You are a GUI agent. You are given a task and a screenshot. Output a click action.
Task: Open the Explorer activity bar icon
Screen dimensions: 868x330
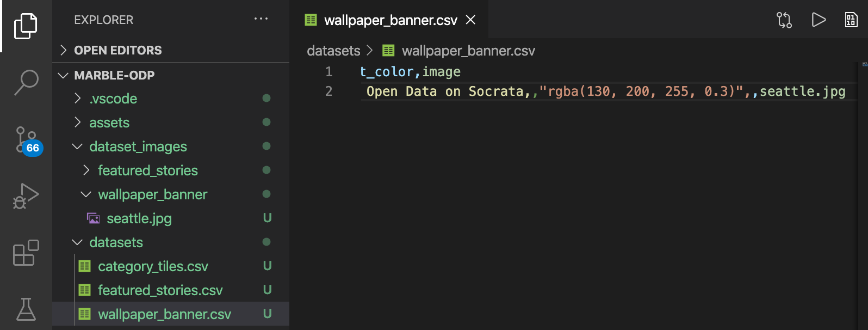point(26,26)
